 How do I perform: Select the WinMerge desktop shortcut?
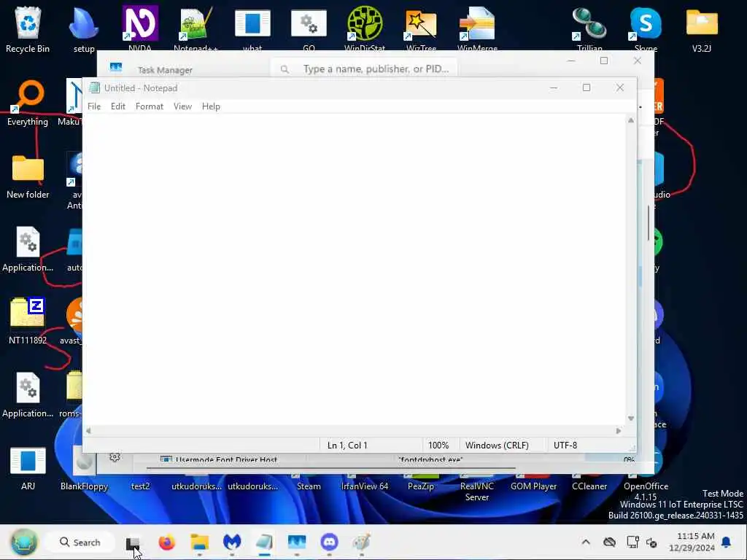[x=477, y=28]
